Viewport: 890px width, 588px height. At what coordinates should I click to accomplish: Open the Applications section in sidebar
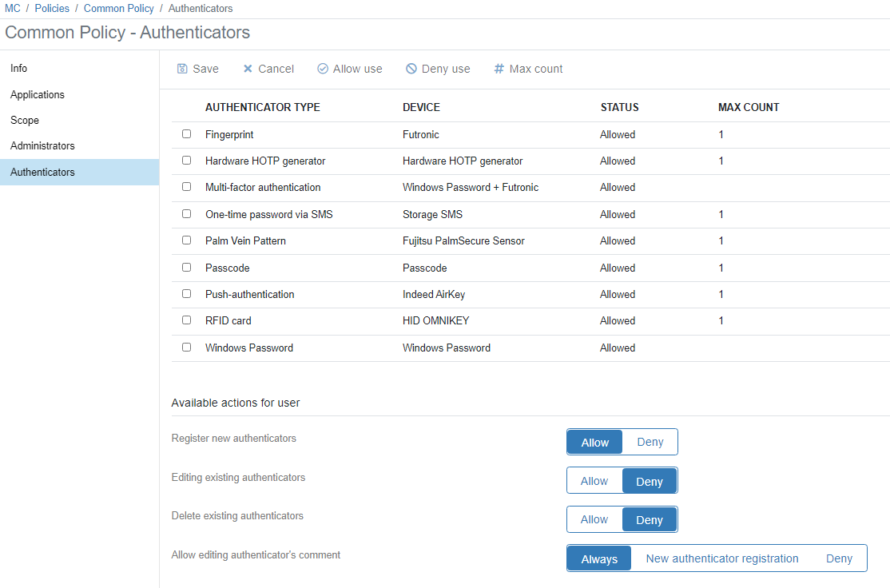[x=38, y=94]
